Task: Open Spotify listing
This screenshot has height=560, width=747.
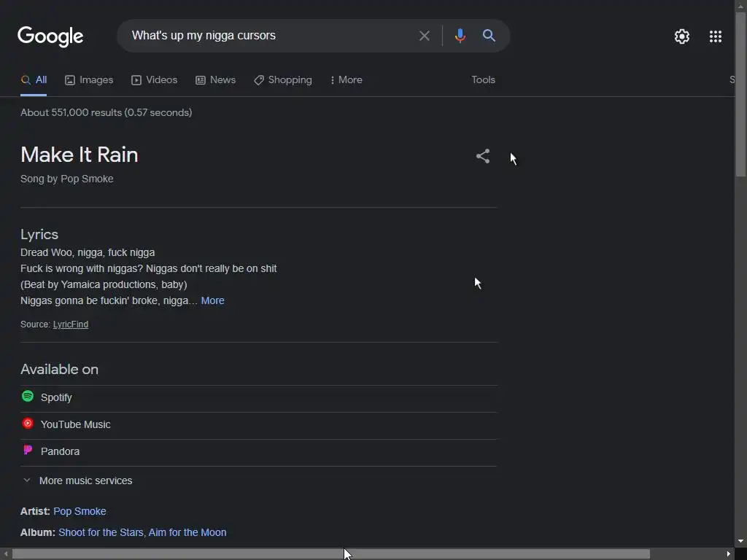Action: tap(259, 398)
